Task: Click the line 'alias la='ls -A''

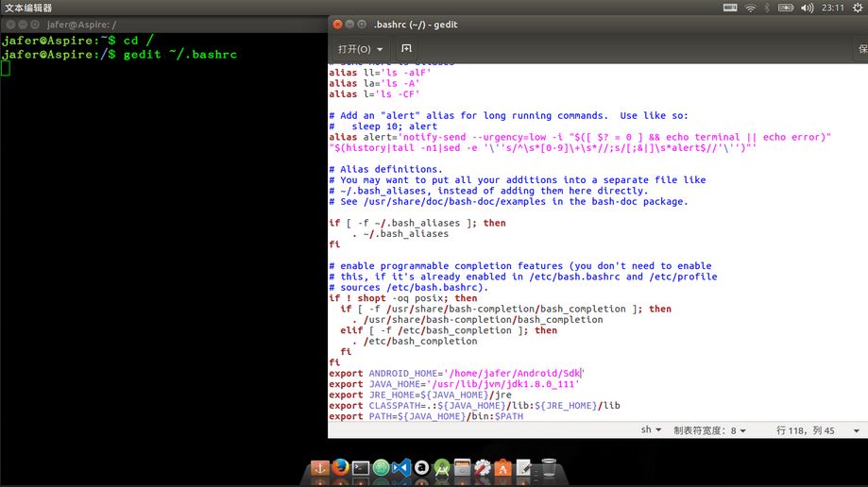Action: click(374, 84)
